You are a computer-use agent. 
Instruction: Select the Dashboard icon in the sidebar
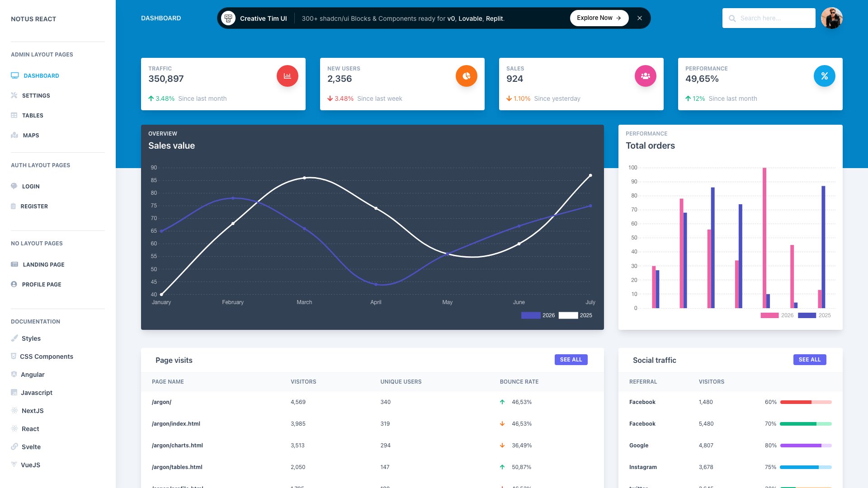point(15,75)
